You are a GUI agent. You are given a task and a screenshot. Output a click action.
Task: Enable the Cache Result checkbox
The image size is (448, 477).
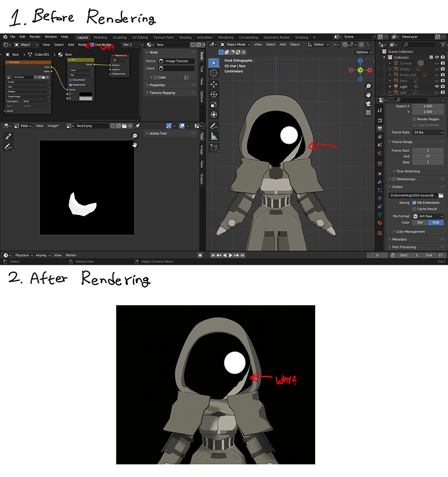[x=414, y=209]
